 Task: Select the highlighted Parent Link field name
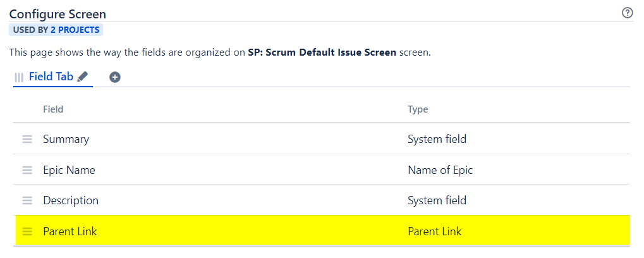point(70,231)
